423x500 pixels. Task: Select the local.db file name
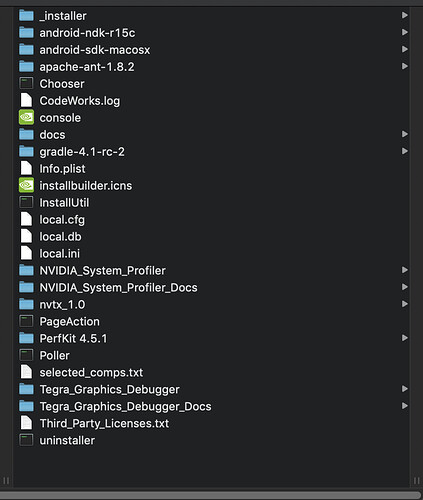pos(60,237)
